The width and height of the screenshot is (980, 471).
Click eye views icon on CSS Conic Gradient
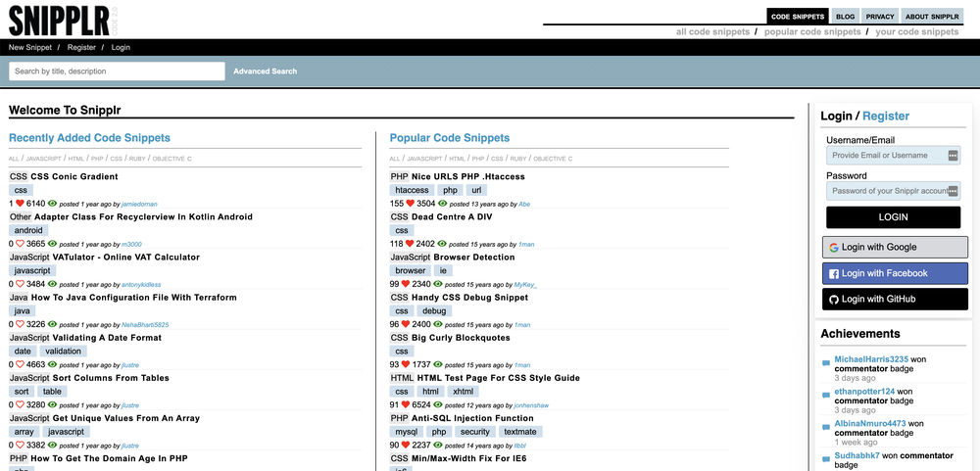click(x=53, y=204)
